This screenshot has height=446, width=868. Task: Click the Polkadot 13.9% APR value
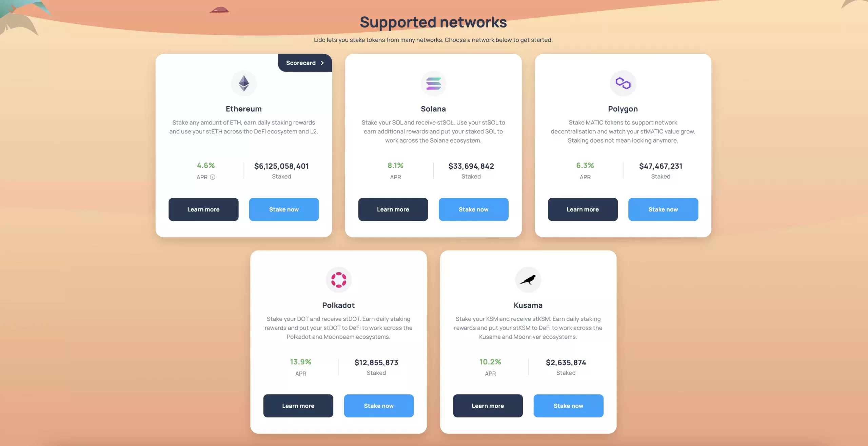300,362
